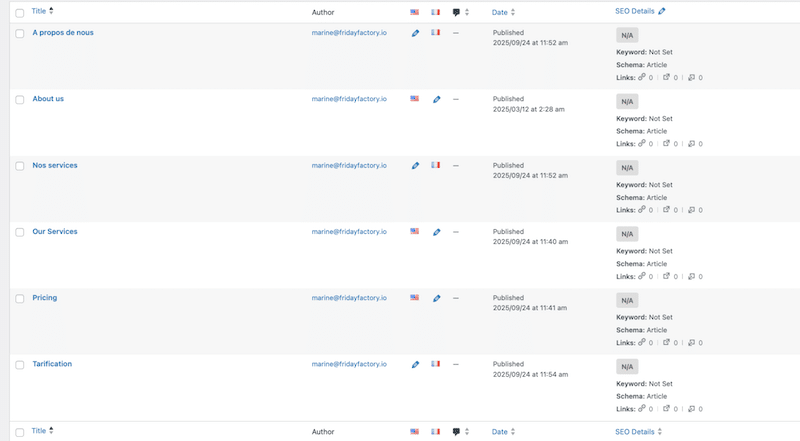Click pencil icon in 'Nos services' row
The width and height of the screenshot is (800, 441).
[x=415, y=165]
